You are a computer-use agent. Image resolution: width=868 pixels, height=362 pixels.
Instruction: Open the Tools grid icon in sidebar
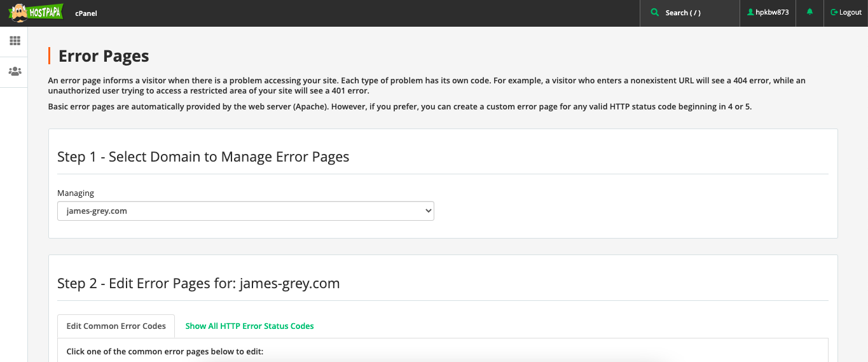(15, 41)
